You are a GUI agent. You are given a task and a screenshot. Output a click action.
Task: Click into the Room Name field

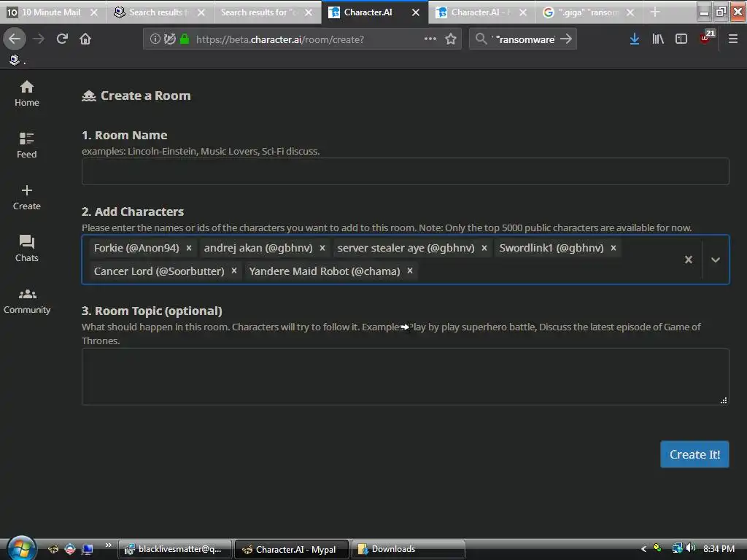click(x=405, y=171)
